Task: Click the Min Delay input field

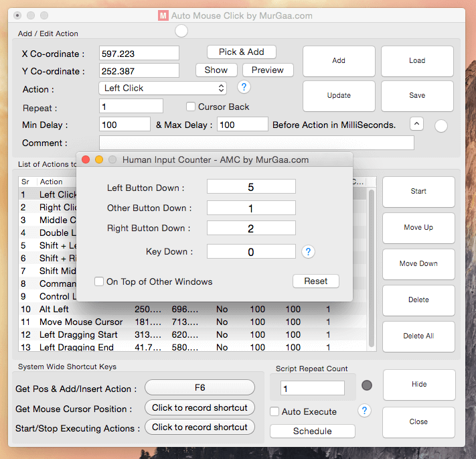Action: pos(125,124)
